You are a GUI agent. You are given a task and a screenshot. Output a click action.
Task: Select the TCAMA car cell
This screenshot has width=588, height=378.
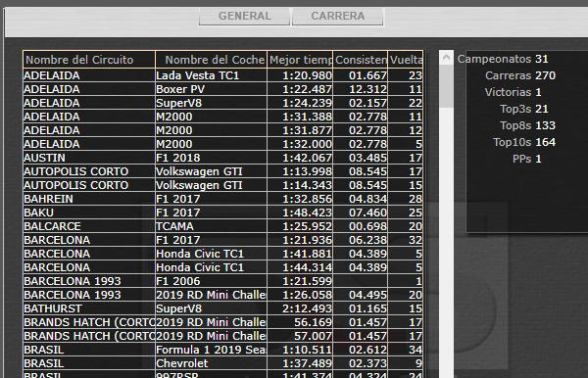point(211,226)
